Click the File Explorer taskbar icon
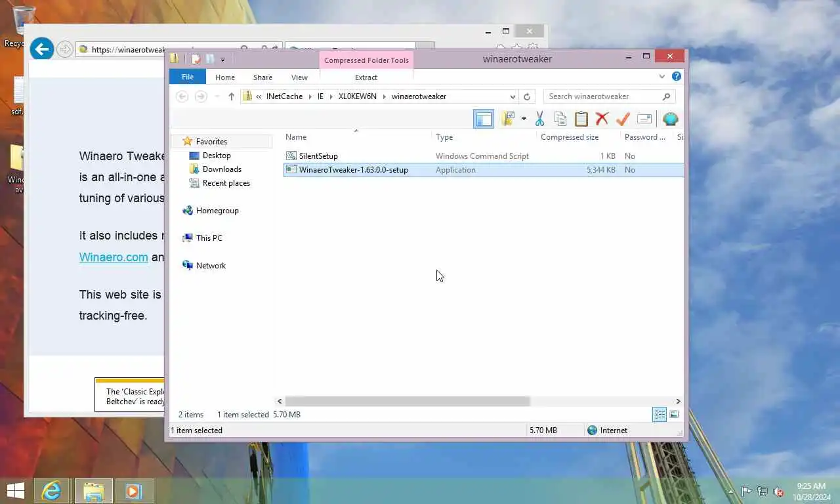This screenshot has height=504, width=840. [x=94, y=491]
